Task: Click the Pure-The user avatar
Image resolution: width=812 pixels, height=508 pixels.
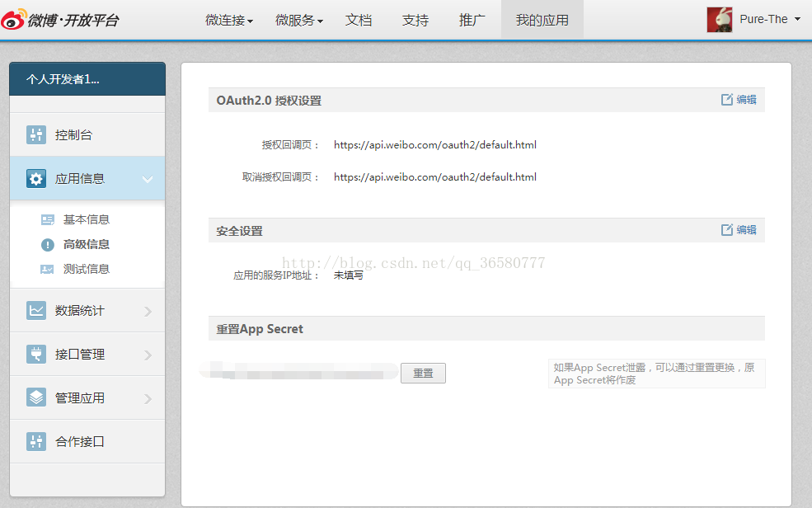Action: coord(720,20)
